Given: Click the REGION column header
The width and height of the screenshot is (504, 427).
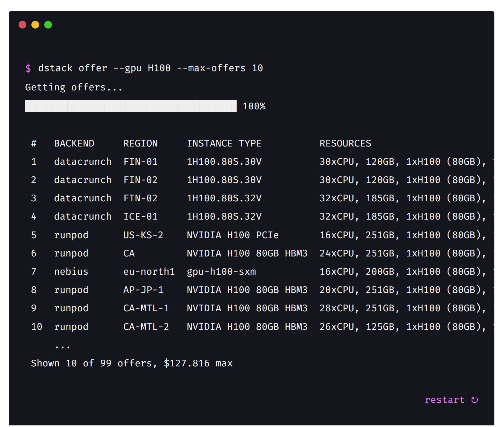Looking at the screenshot, I should [140, 143].
